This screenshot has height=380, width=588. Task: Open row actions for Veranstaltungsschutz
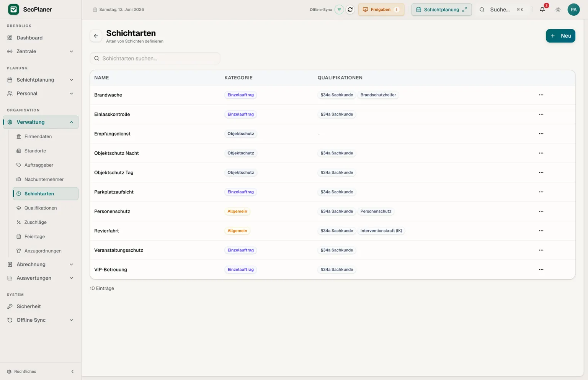[x=541, y=250]
